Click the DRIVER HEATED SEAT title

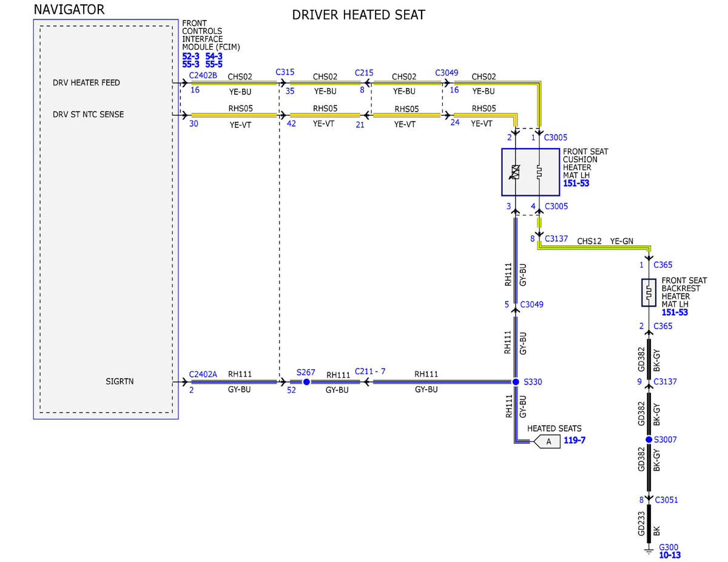click(x=359, y=15)
